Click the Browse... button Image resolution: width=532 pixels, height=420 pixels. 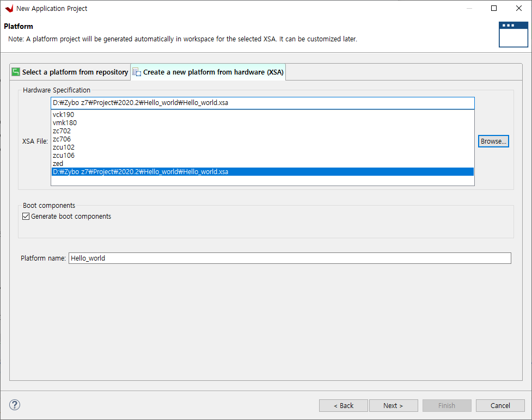pos(493,141)
